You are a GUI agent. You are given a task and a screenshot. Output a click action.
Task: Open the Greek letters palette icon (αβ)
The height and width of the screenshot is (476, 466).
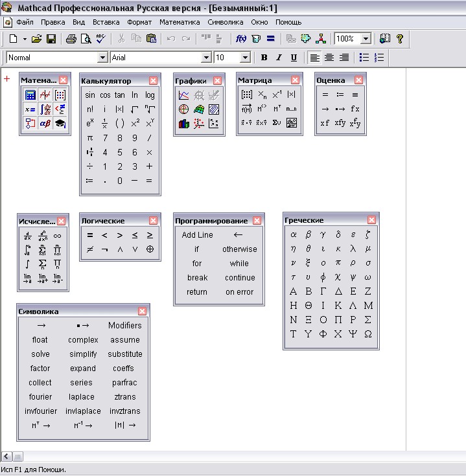pos(45,124)
